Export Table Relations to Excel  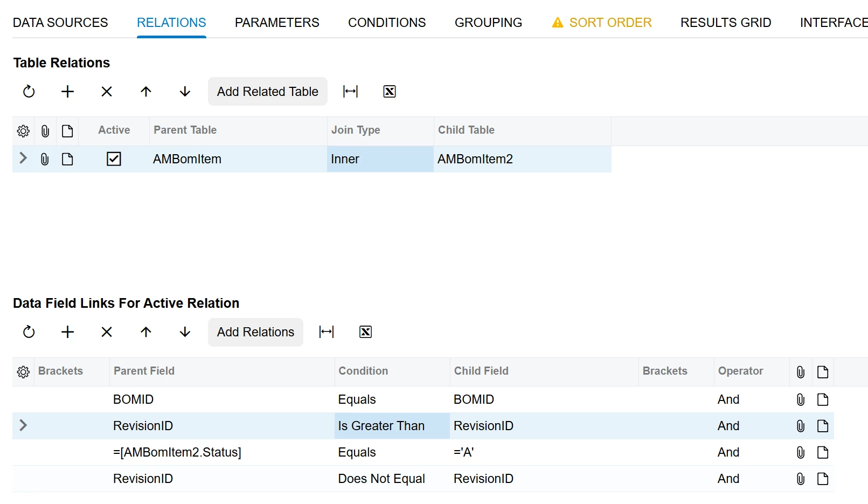pyautogui.click(x=390, y=92)
